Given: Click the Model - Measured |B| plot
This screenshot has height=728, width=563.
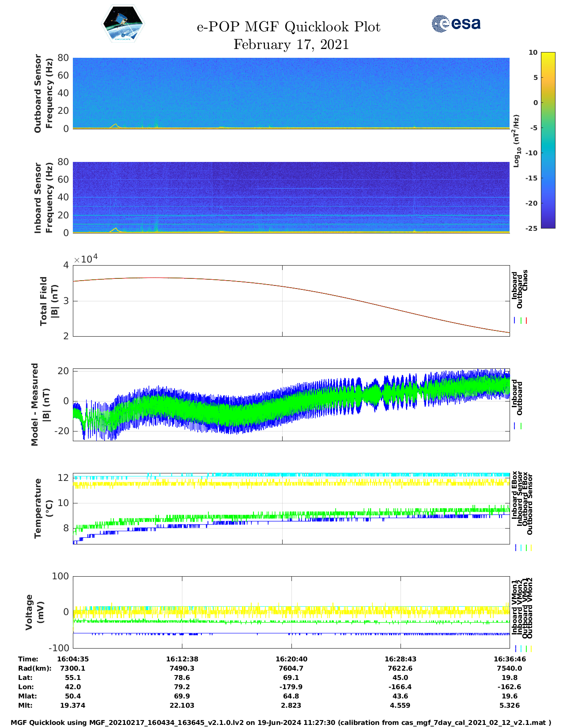Looking at the screenshot, I should click(x=291, y=405).
